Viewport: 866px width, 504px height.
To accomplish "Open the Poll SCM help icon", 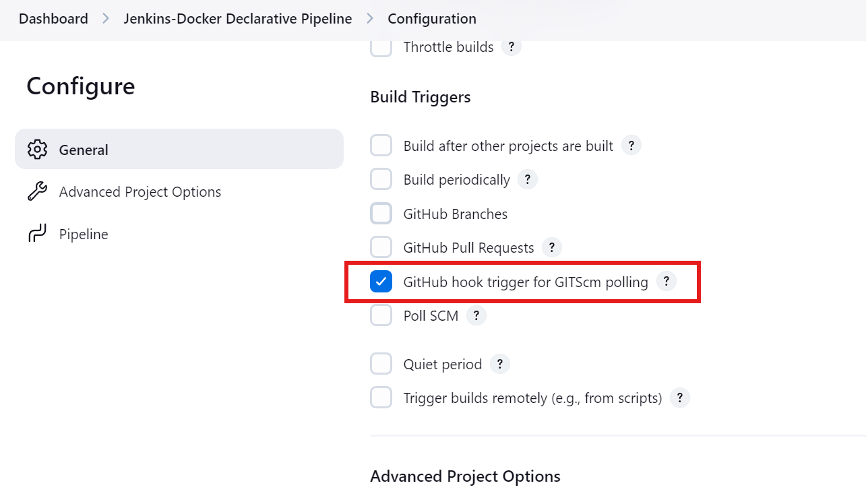I will tap(476, 315).
